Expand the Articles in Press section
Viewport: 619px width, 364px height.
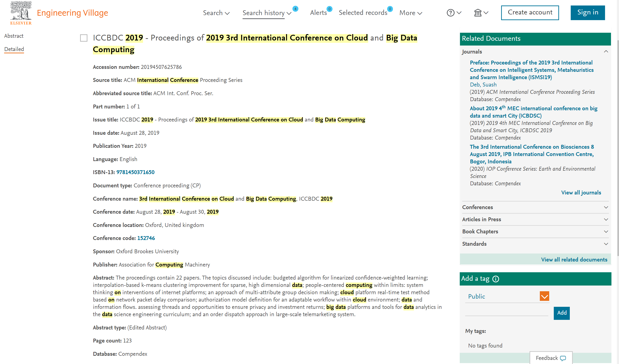606,219
